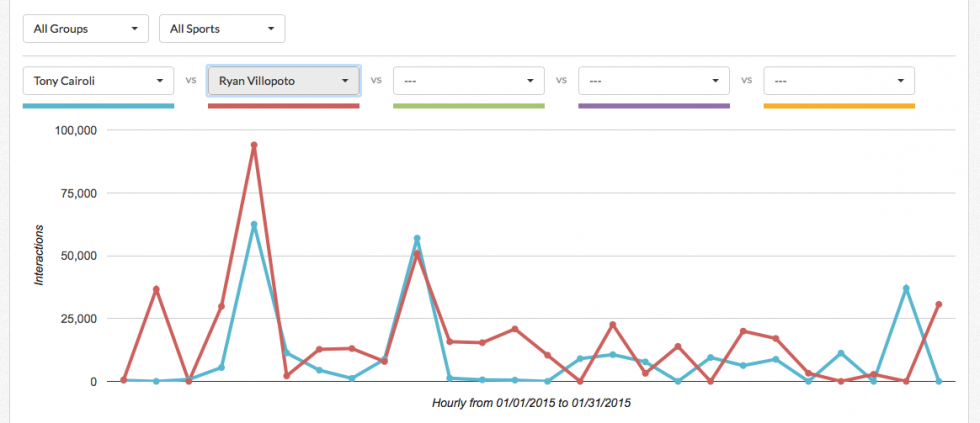The height and width of the screenshot is (423, 980).
Task: Open the empty selector above the purple bar
Action: [x=654, y=80]
